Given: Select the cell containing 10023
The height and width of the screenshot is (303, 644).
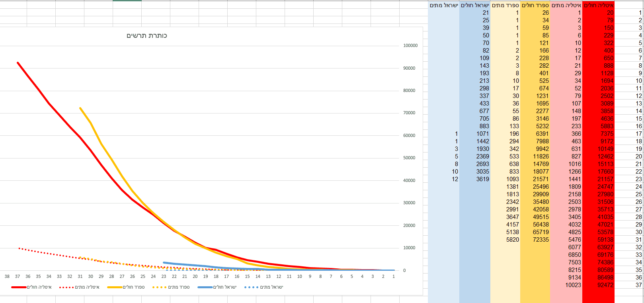Looking at the screenshot, I should 566,285.
